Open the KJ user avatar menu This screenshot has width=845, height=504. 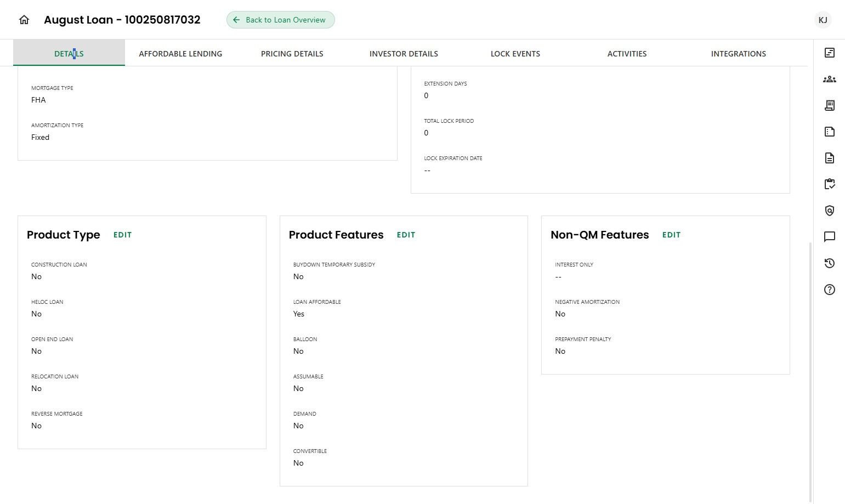tap(823, 20)
